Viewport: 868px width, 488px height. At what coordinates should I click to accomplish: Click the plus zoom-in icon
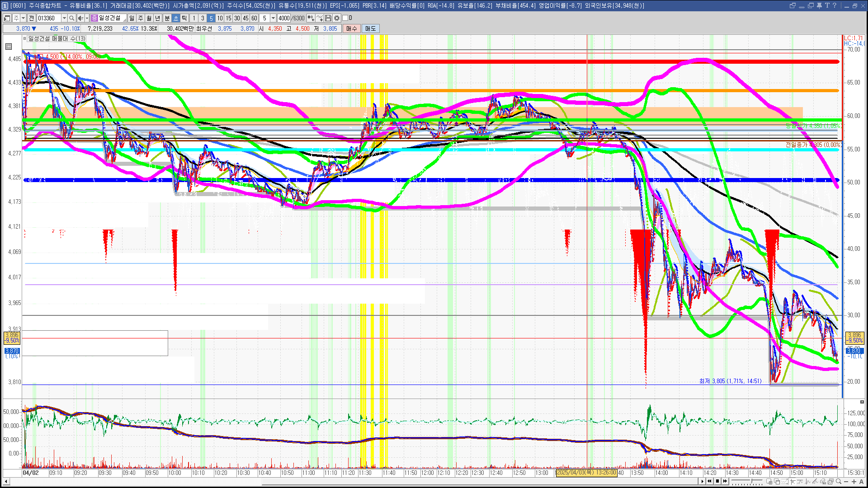[854, 482]
